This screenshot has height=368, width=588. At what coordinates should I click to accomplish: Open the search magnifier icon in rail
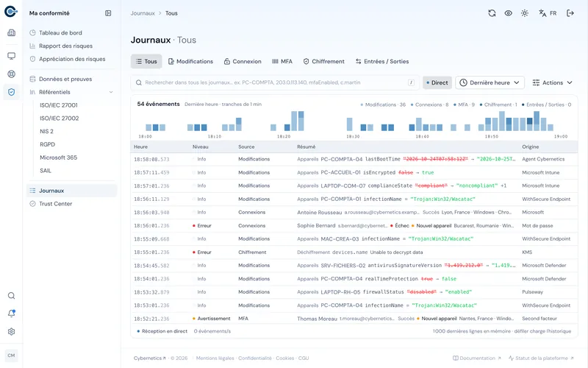(x=11, y=296)
